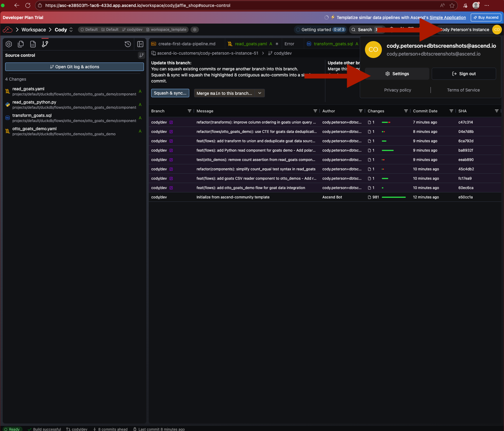
Task: Click Last commit 8 minutes ago in status bar
Action: (x=159, y=429)
